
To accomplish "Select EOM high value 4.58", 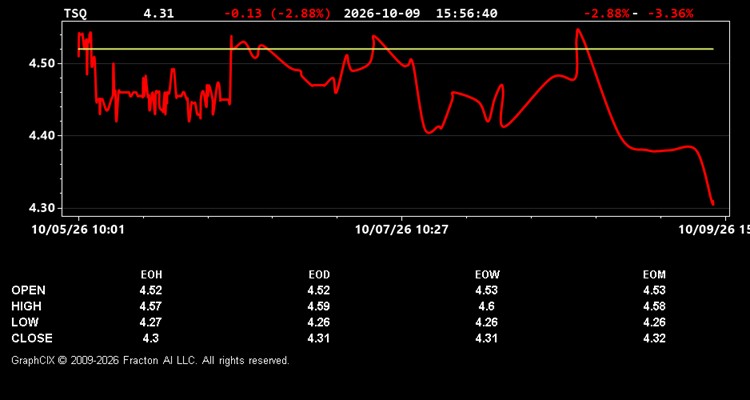I will click(654, 306).
